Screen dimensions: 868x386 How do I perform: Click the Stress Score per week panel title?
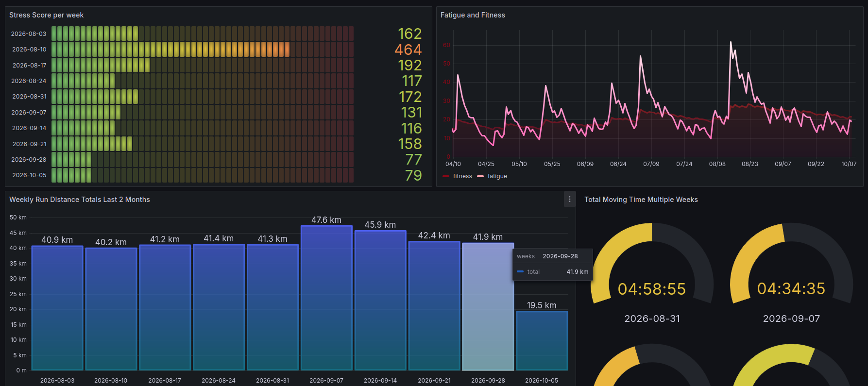pos(47,15)
